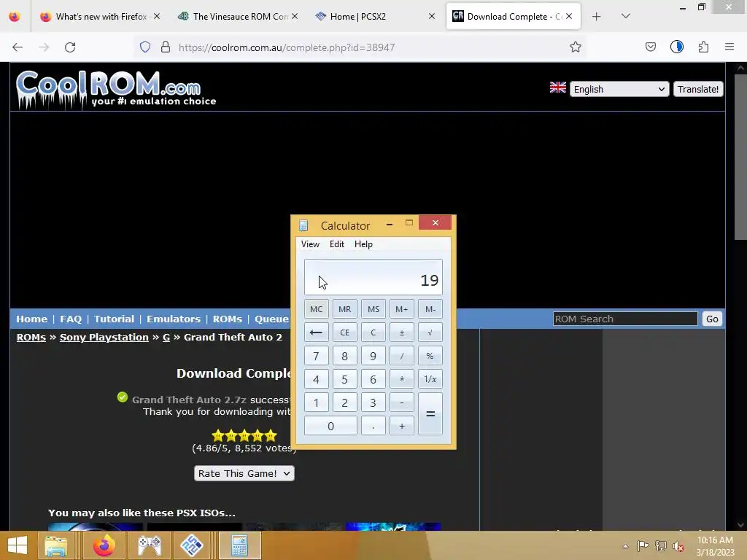Viewport: 747px width, 560px height.
Task: Click the calculator C clear key
Action: tap(373, 332)
